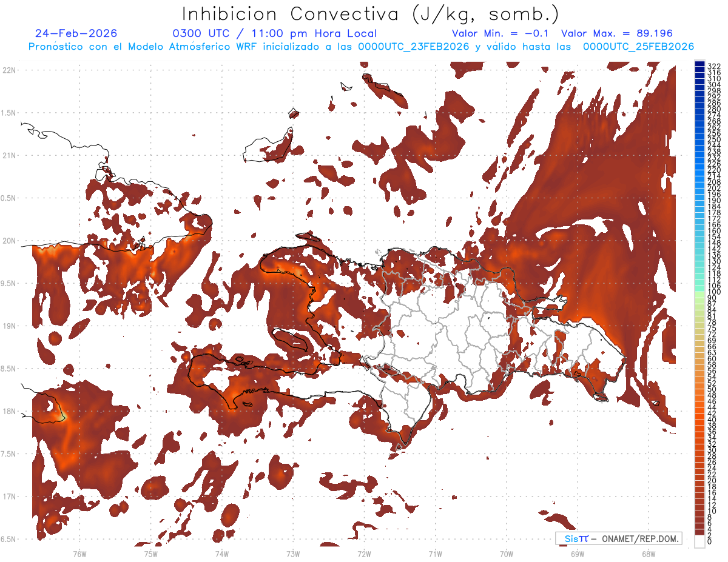The width and height of the screenshot is (728, 562).
Task: Click the time '0300 UTC / 11:00 pm Hora Local'
Action: 275,34
